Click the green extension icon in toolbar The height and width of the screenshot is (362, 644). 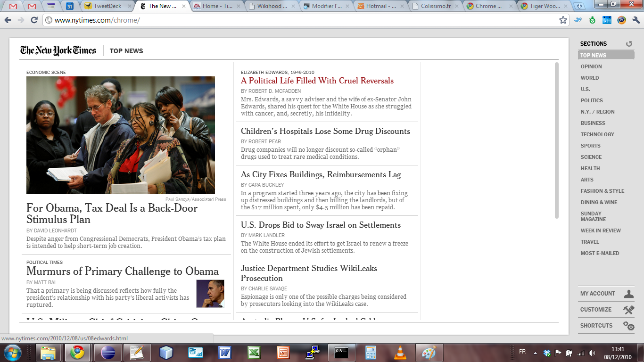click(x=592, y=20)
